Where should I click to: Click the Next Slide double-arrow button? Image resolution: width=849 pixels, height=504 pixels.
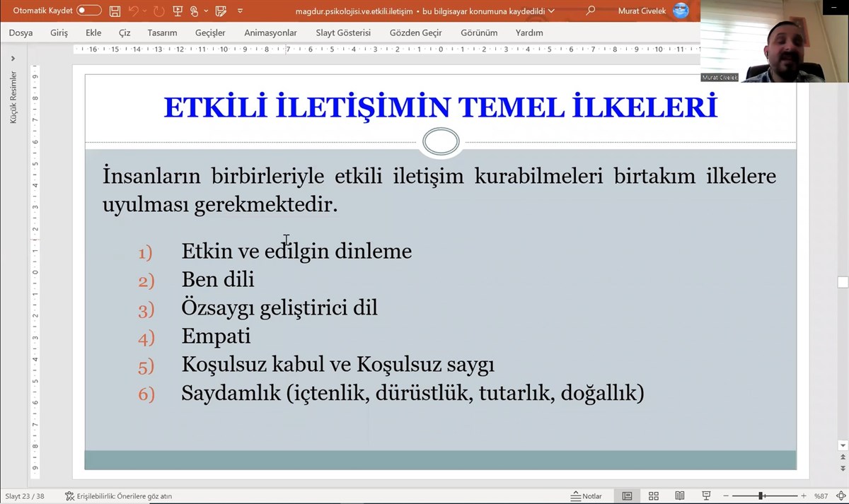843,469
